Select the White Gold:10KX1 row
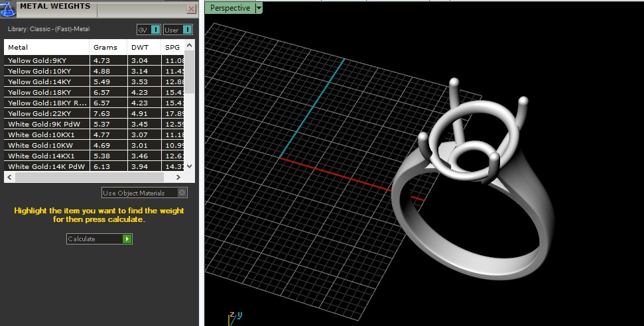 pyautogui.click(x=94, y=135)
